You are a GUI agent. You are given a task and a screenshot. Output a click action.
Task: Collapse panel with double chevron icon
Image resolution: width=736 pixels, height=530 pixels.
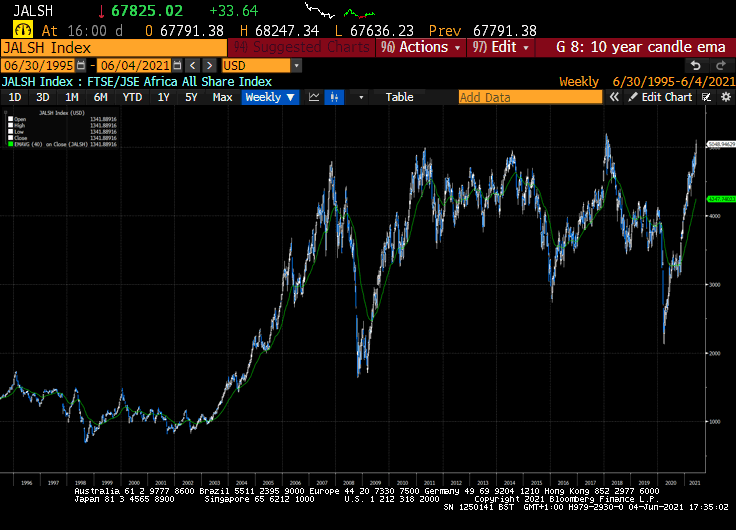point(614,97)
